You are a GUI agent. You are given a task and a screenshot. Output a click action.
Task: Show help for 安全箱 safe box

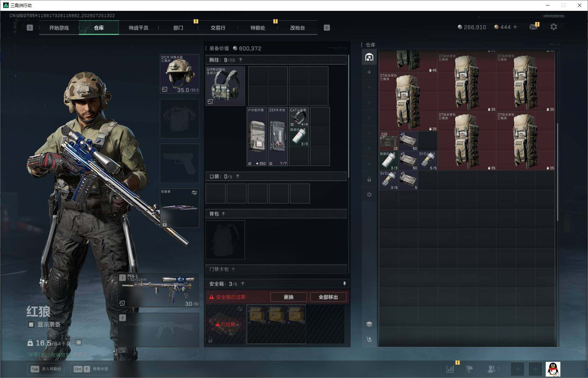coord(243,284)
